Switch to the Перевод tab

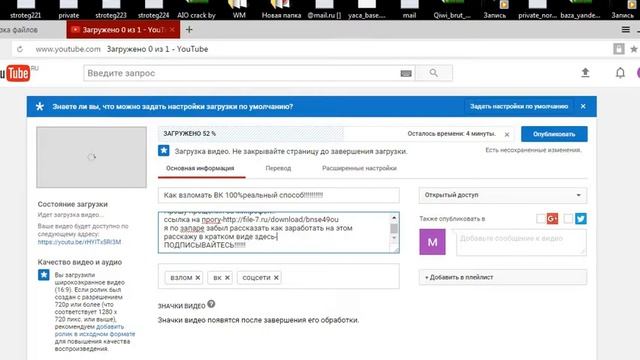click(278, 168)
